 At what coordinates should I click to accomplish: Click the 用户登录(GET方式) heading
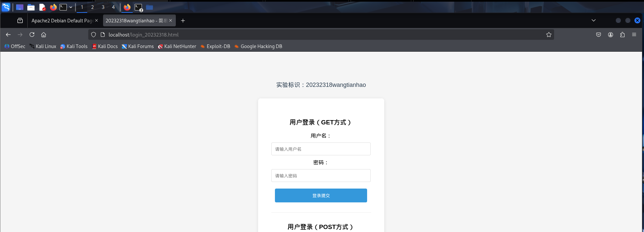pos(321,122)
